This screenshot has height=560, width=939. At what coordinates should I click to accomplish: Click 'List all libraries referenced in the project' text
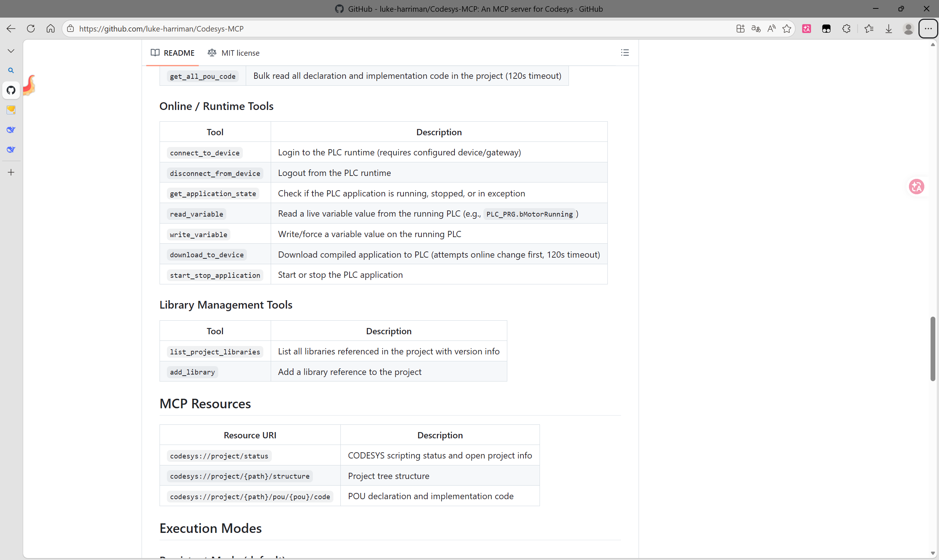(x=388, y=351)
